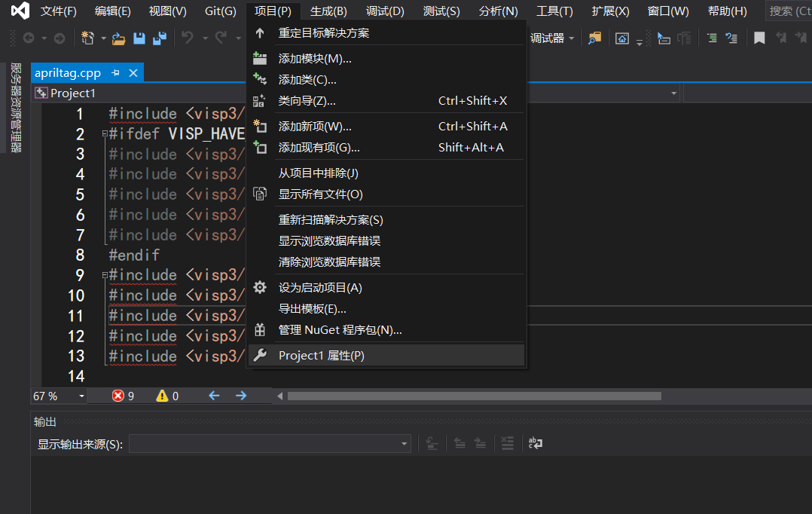Choose 添加类(C)... menu entry
812x514 pixels.
coord(386,80)
